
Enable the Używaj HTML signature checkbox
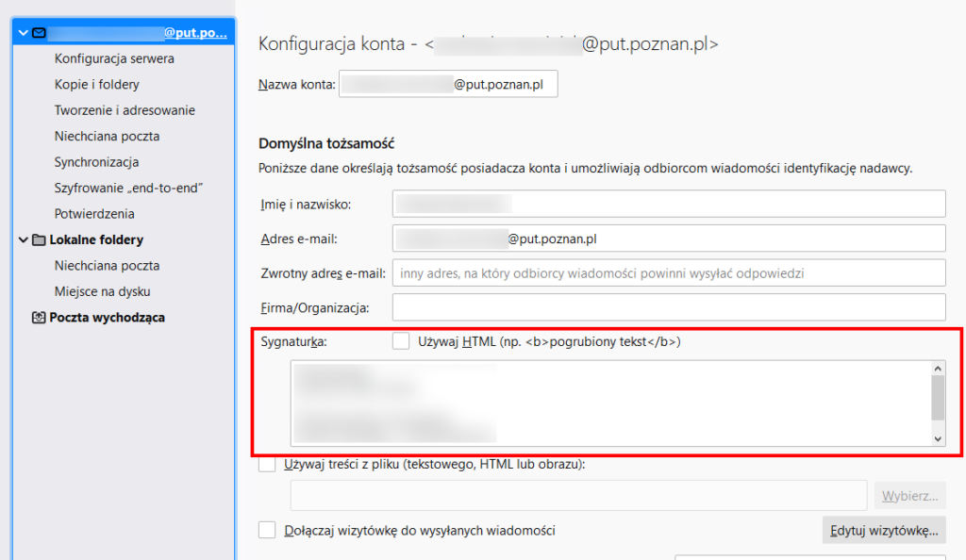[x=399, y=340]
